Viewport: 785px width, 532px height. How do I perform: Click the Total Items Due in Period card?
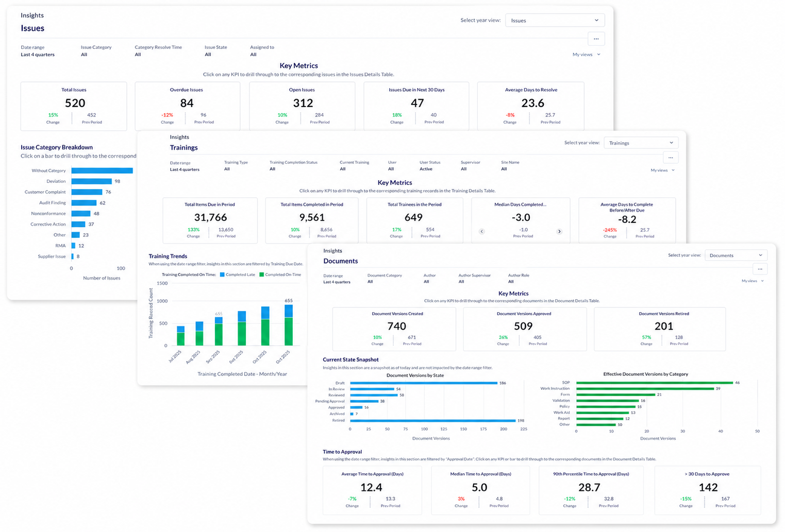(x=210, y=220)
